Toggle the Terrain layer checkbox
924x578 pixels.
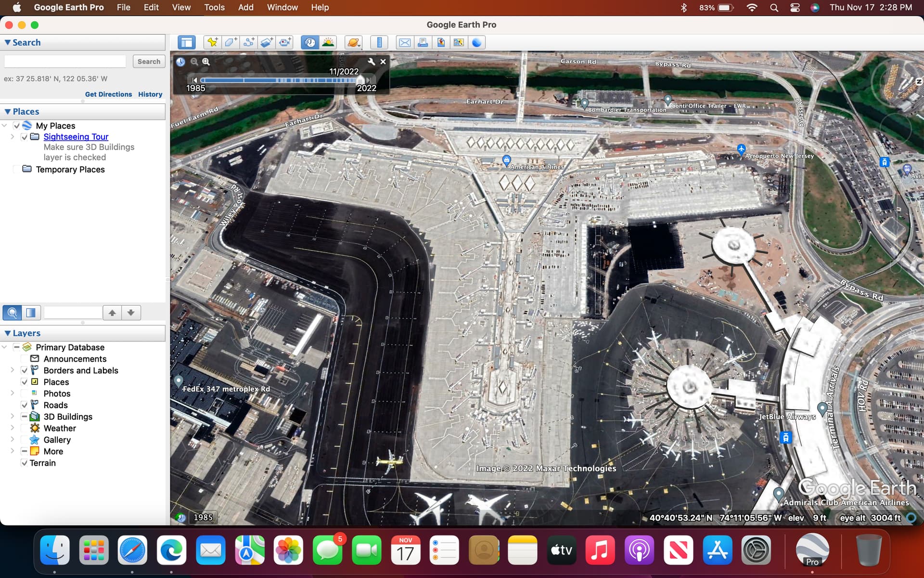[x=25, y=463]
